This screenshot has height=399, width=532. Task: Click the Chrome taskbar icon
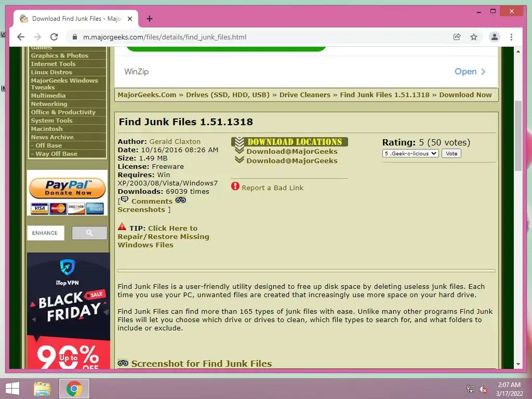tap(74, 389)
